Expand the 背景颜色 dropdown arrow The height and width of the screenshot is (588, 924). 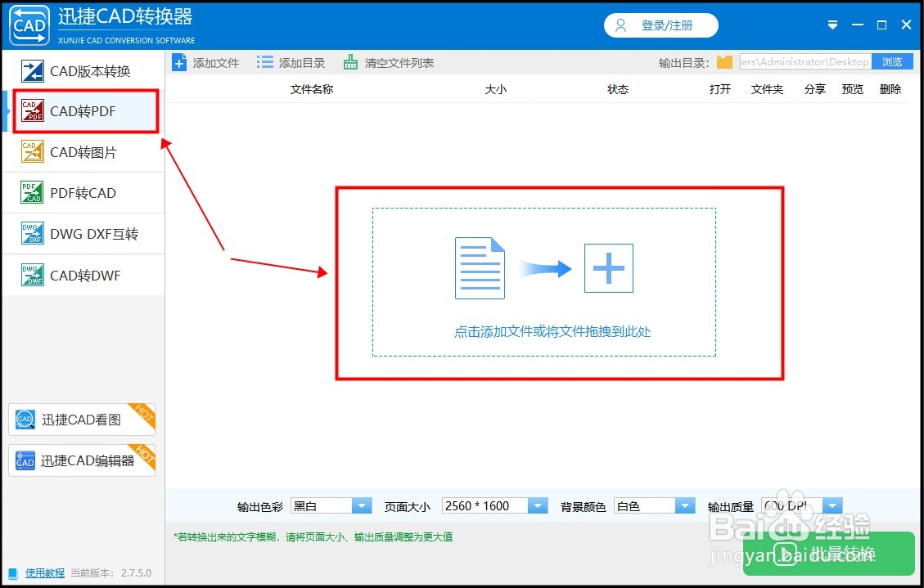click(x=685, y=505)
